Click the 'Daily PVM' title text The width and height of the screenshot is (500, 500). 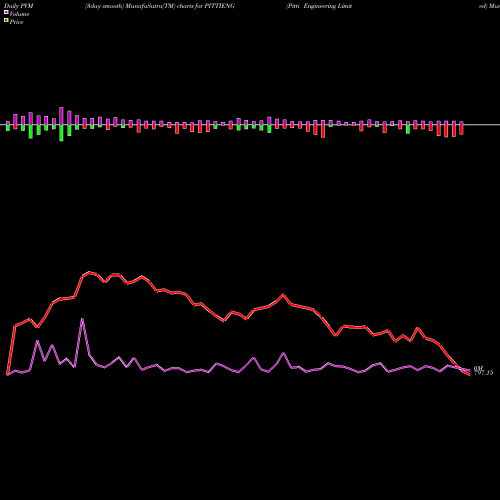tap(19, 6)
